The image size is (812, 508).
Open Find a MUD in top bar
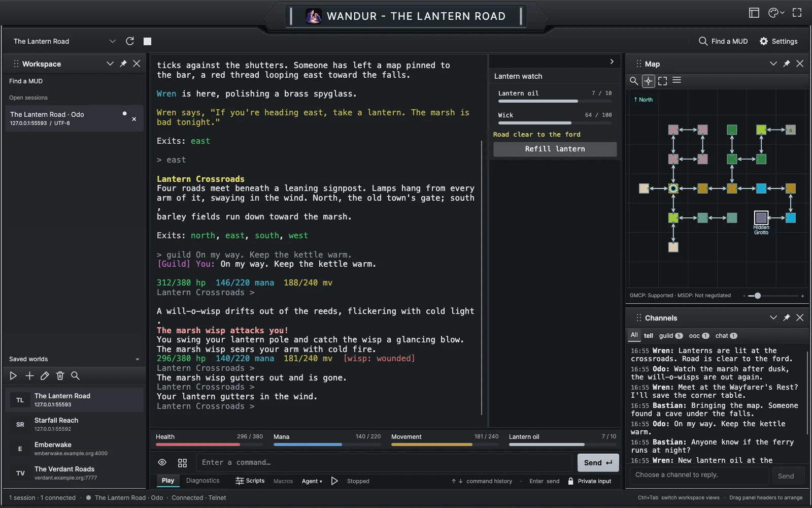(x=723, y=41)
